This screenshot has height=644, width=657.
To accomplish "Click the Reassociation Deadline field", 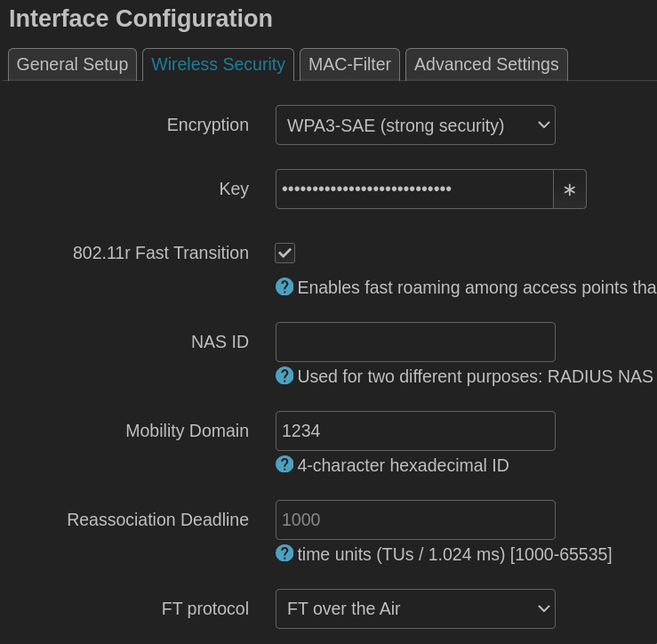I will pos(415,519).
